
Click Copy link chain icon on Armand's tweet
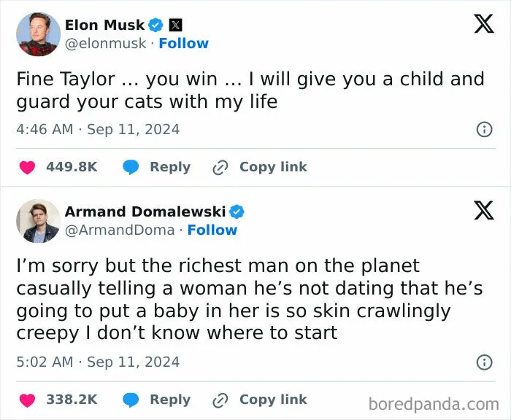[220, 400]
